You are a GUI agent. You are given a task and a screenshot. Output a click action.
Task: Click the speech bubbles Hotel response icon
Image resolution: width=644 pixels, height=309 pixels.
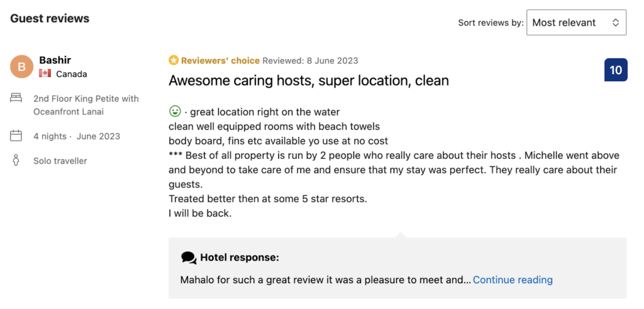[189, 257]
